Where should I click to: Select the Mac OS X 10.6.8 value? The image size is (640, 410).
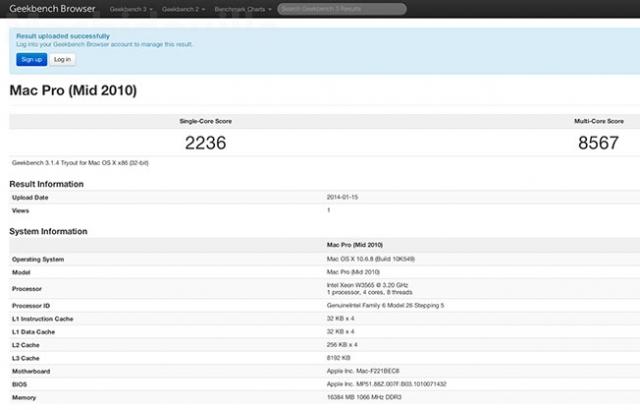coord(371,259)
